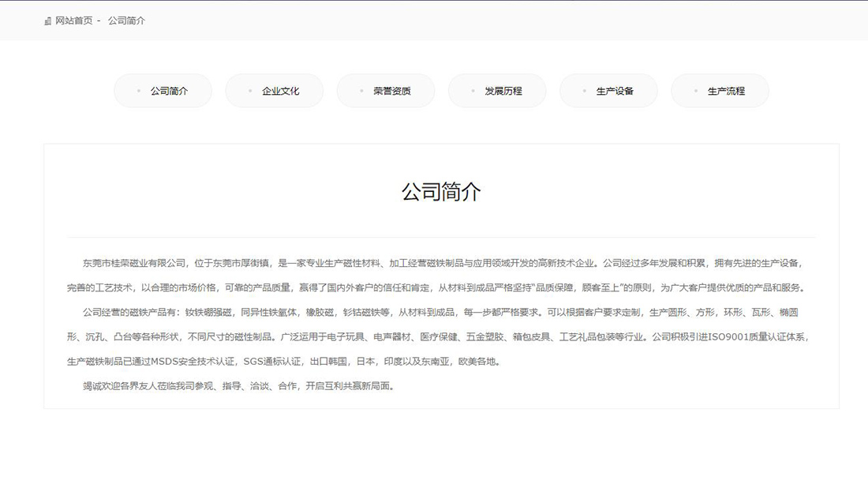Image resolution: width=868 pixels, height=488 pixels.
Task: Click the line mentioning MSDS安全技术认证
Action: (x=285, y=362)
